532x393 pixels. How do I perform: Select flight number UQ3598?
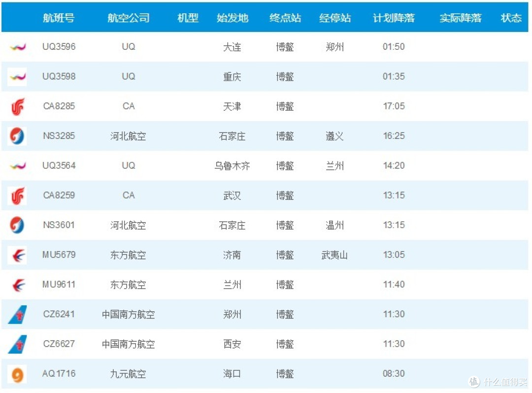pyautogui.click(x=59, y=77)
